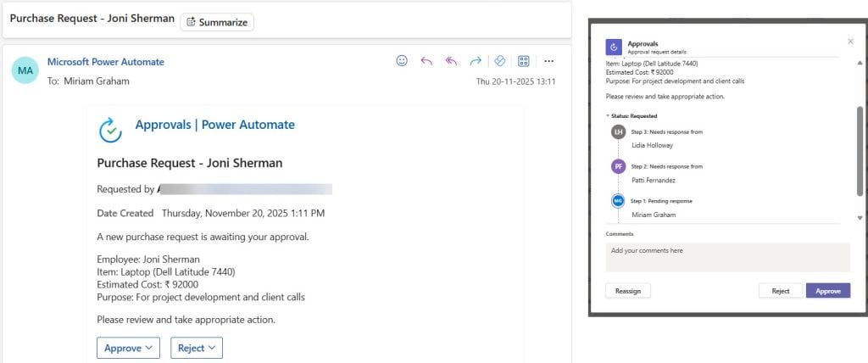Click the Copilot icon in email toolbar
Screen dimensions: 868x363
pyautogui.click(x=500, y=61)
